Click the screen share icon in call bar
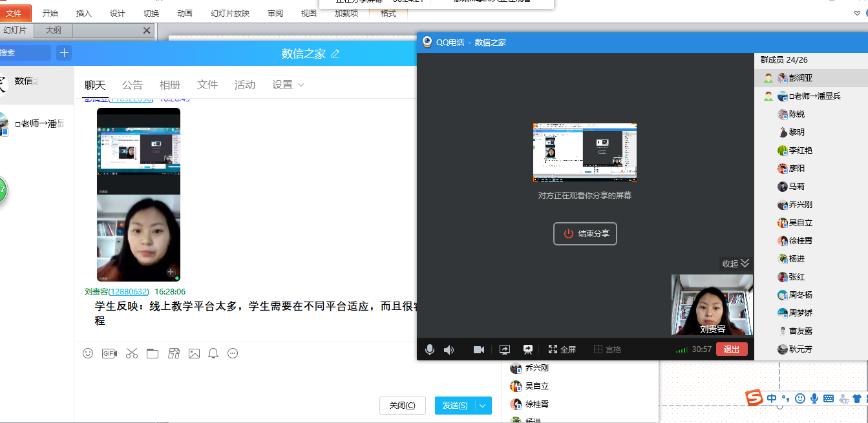The image size is (868, 423). (505, 349)
